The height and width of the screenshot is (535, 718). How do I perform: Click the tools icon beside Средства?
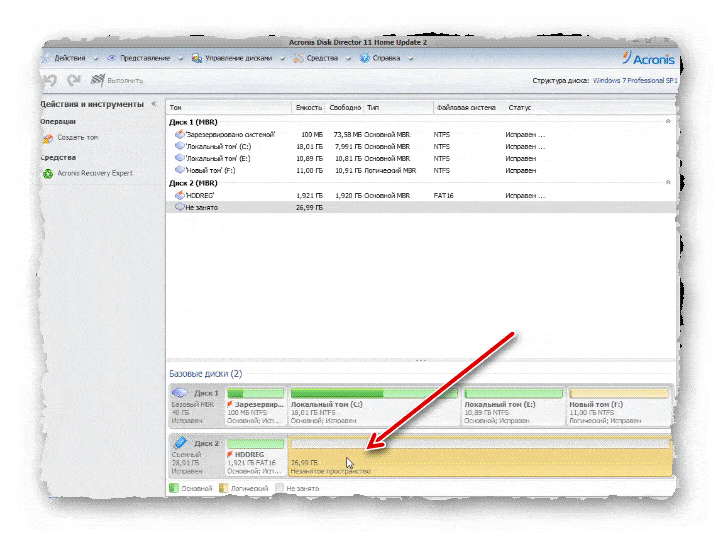click(299, 58)
